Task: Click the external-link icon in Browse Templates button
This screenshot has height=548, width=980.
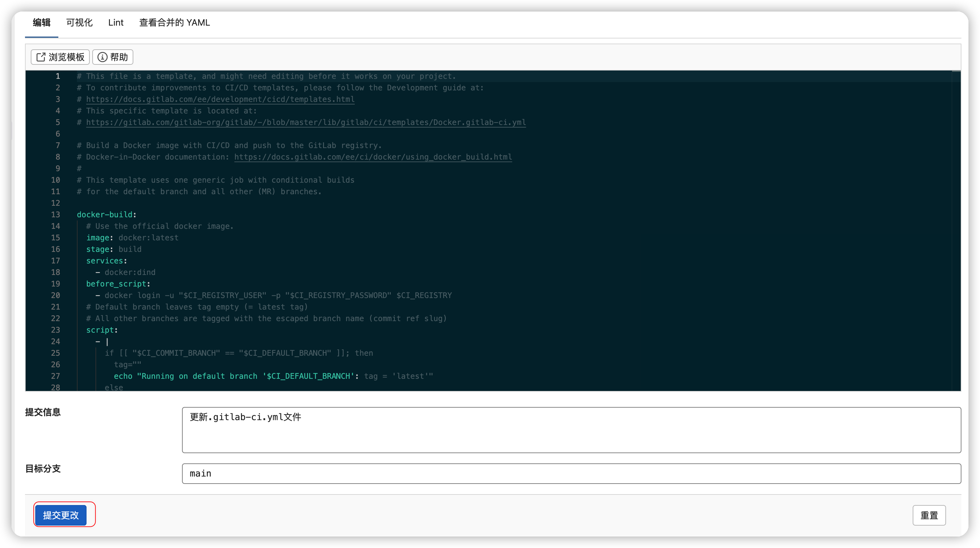Action: [x=41, y=57]
